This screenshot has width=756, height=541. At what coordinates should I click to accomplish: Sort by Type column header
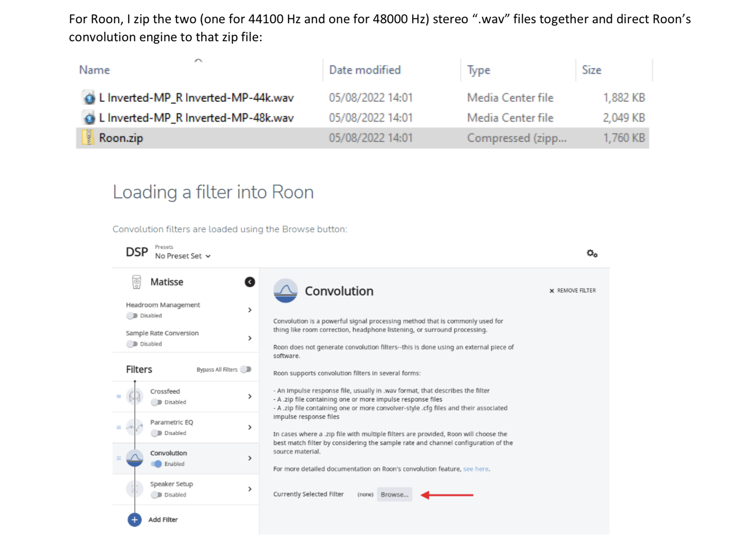point(479,71)
